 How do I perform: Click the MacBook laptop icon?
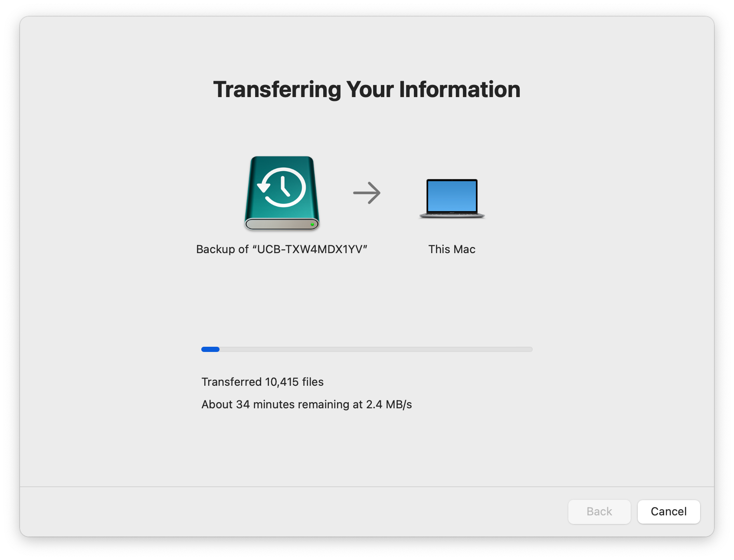click(452, 198)
